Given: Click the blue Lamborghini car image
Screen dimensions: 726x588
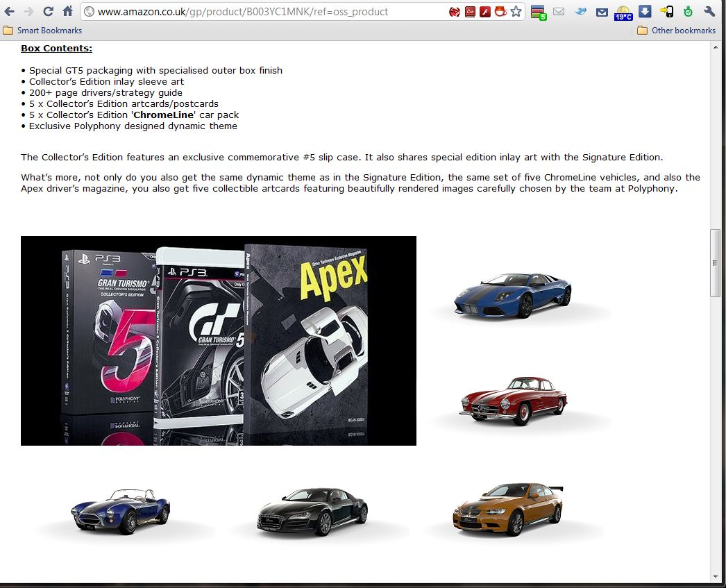Looking at the screenshot, I should coord(512,296).
